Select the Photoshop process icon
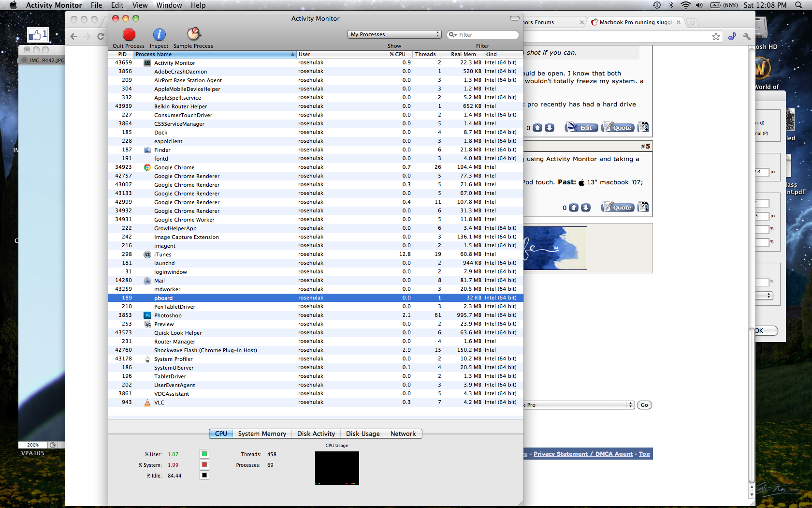The width and height of the screenshot is (812, 508). tap(147, 315)
